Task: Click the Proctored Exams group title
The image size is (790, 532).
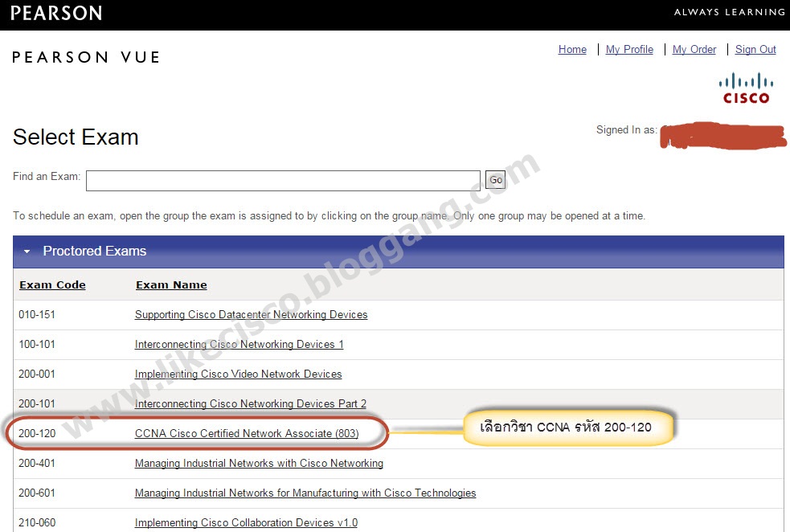Action: 95,251
